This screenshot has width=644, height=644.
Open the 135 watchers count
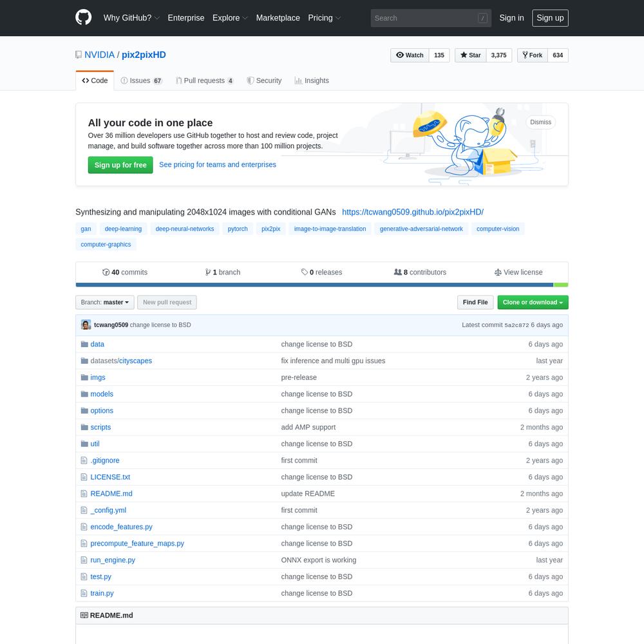[x=439, y=55]
